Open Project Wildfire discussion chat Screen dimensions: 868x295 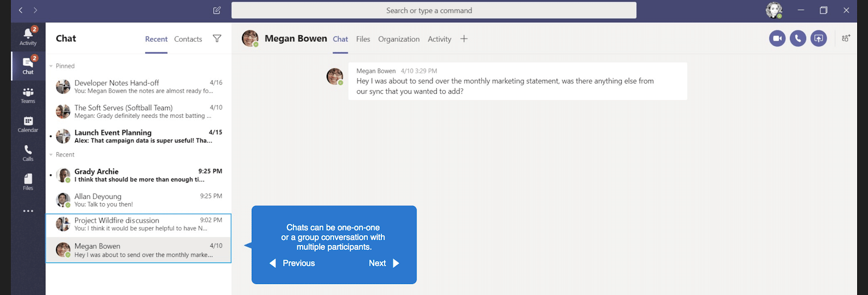139,224
